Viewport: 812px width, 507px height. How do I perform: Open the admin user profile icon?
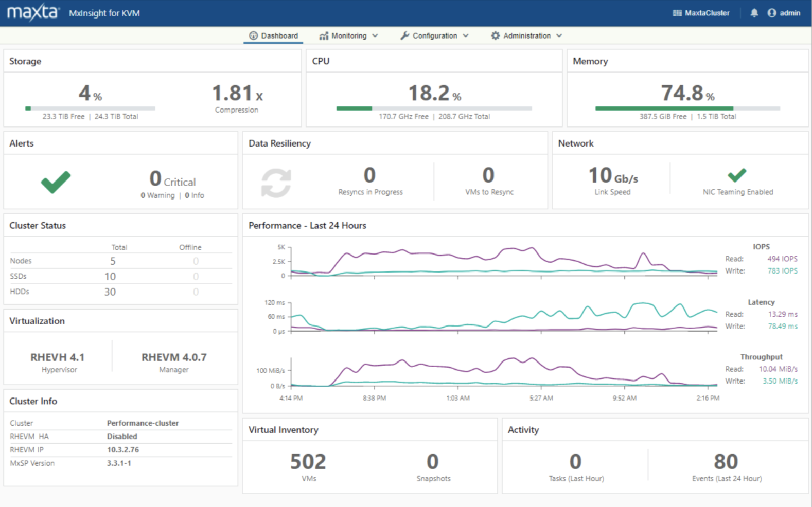771,13
